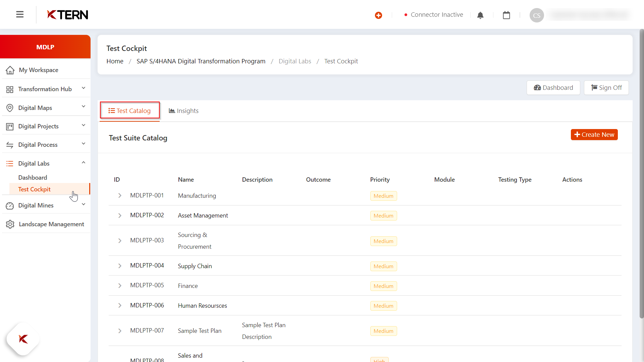Click the red plus icon in header
Viewport: 644px width, 362px height.
(378, 15)
